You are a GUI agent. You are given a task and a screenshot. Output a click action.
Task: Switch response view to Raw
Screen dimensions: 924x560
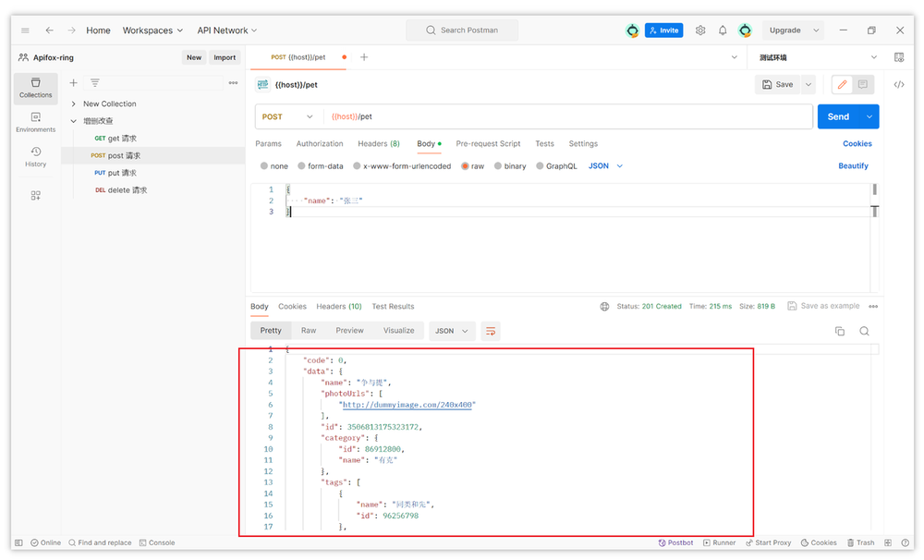(309, 331)
